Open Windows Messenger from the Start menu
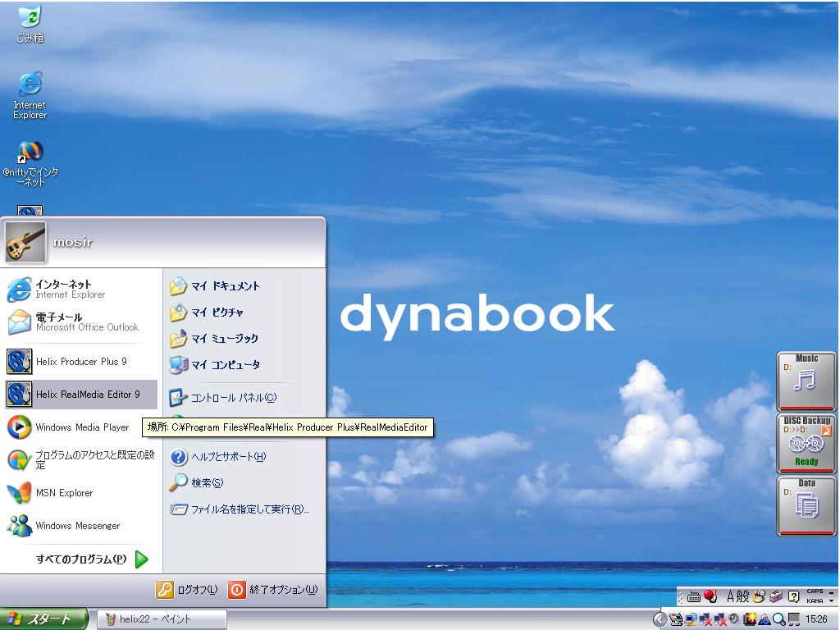The height and width of the screenshot is (630, 840). pos(81,526)
